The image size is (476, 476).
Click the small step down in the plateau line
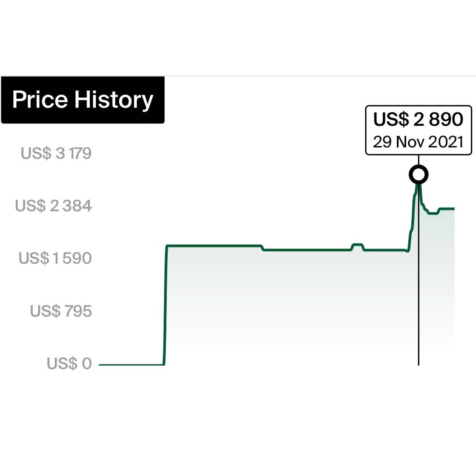click(x=262, y=248)
